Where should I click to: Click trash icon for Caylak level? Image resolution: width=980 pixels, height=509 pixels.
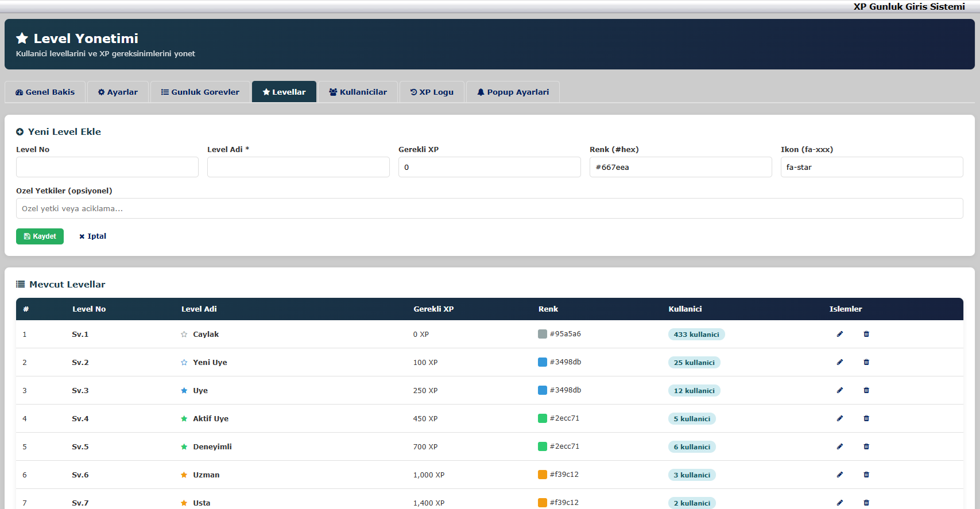coord(866,334)
